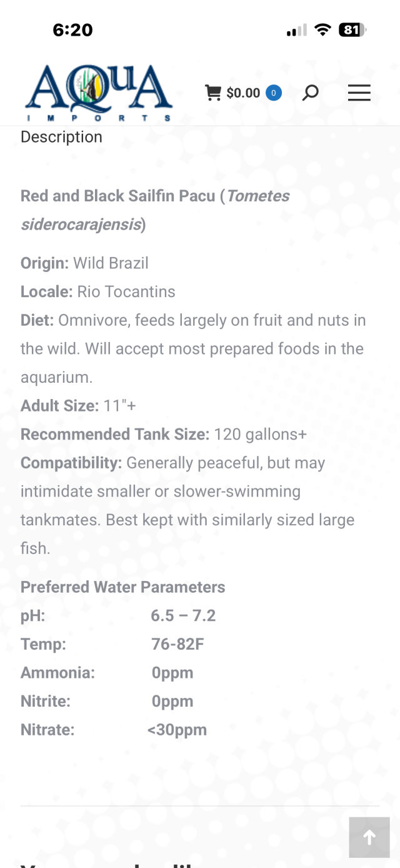
Task: Click the Red and Black Sailfin Pacu title
Action: (x=119, y=196)
